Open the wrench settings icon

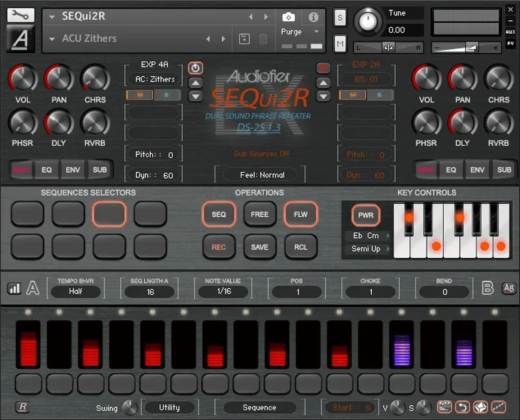pyautogui.click(x=21, y=15)
